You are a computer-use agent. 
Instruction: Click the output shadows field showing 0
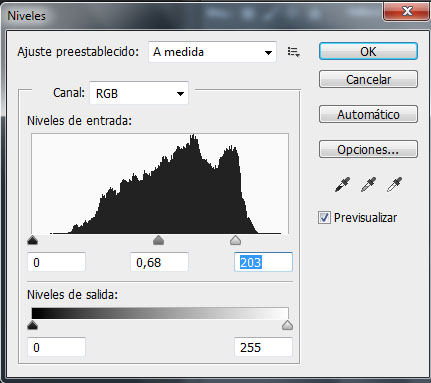tap(56, 347)
